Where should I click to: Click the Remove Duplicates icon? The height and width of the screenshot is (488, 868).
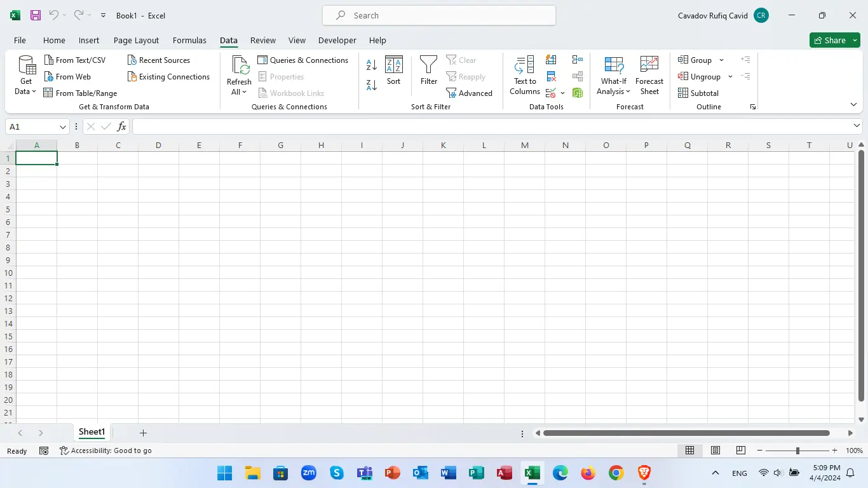click(x=551, y=76)
